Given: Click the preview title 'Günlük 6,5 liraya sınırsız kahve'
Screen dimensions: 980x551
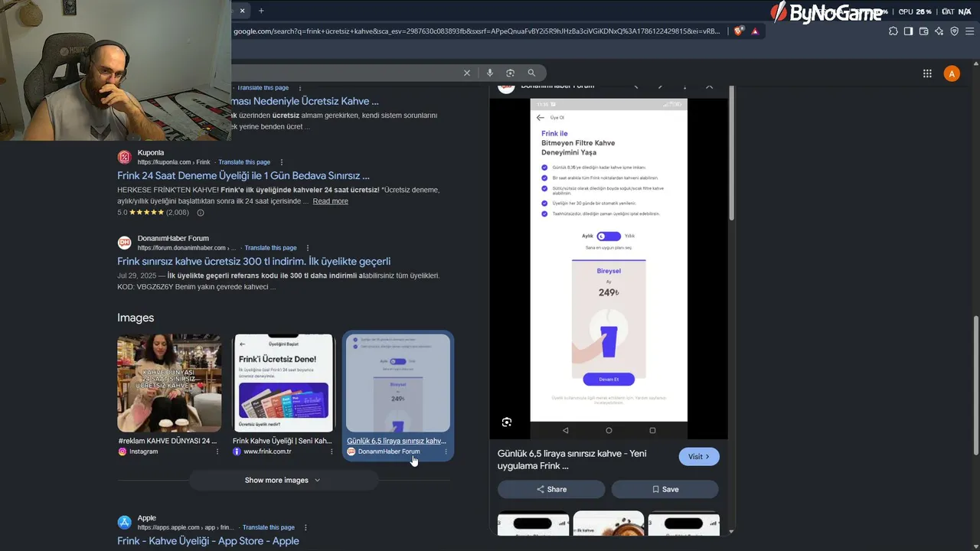Looking at the screenshot, I should (x=572, y=459).
